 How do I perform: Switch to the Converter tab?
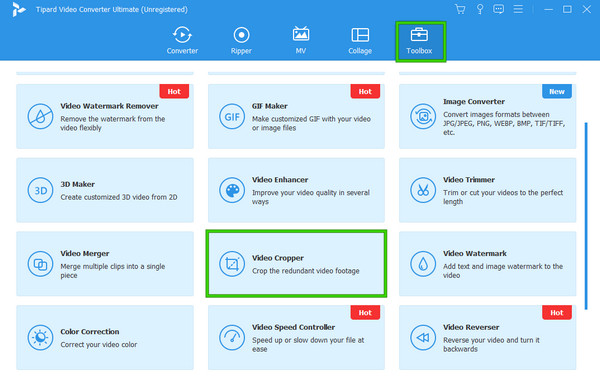pos(182,40)
